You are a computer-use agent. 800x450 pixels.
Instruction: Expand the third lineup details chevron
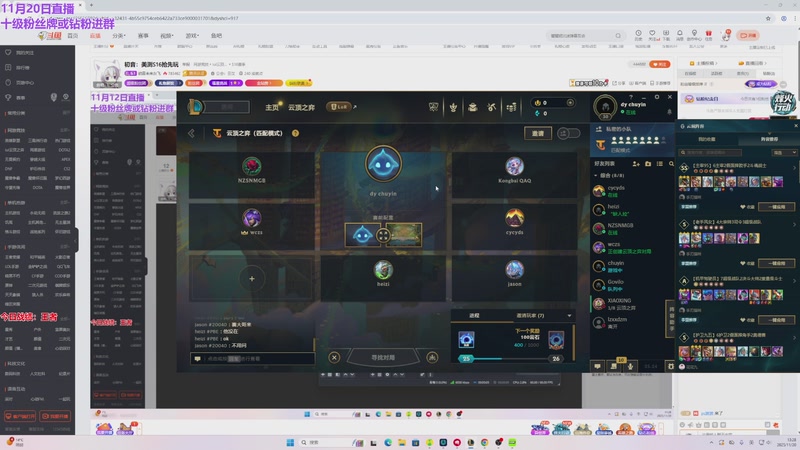tap(794, 281)
